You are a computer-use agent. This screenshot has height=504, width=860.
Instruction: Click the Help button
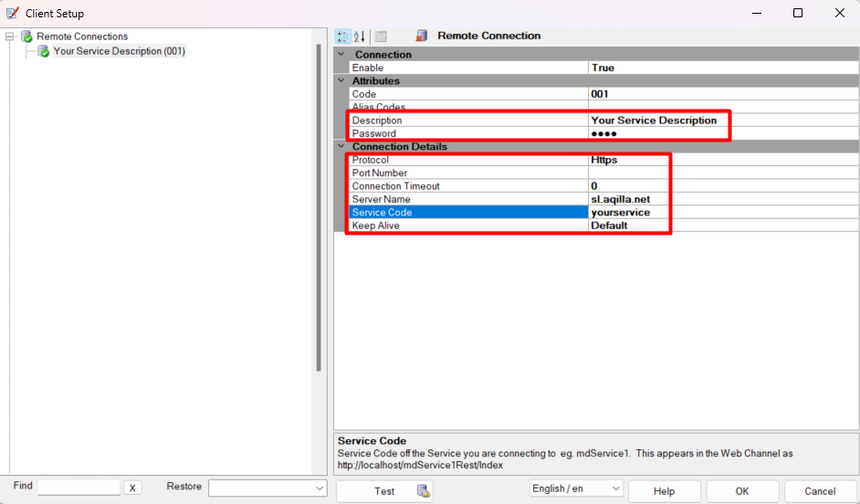click(x=664, y=491)
